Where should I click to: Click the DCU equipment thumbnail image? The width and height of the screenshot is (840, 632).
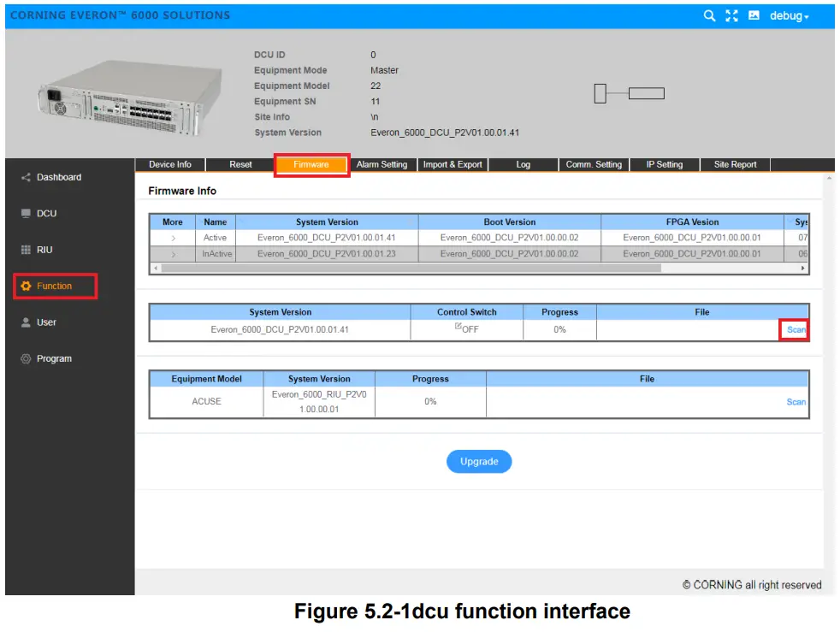click(130, 97)
